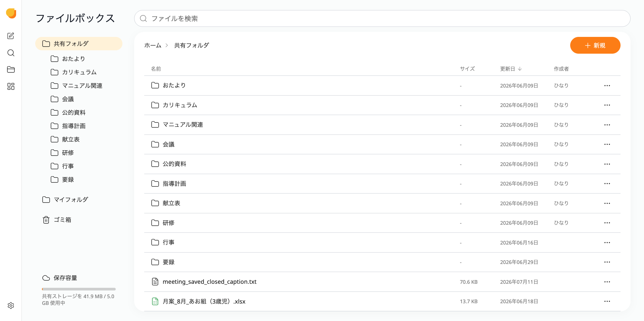644x321 pixels.
Task: Click the orange app logo icon
Action: point(11,13)
